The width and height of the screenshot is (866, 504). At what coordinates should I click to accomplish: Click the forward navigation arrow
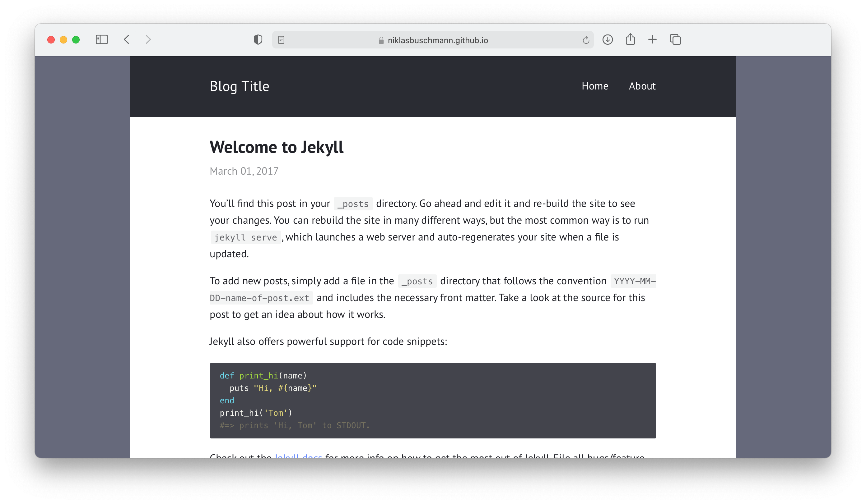tap(148, 39)
